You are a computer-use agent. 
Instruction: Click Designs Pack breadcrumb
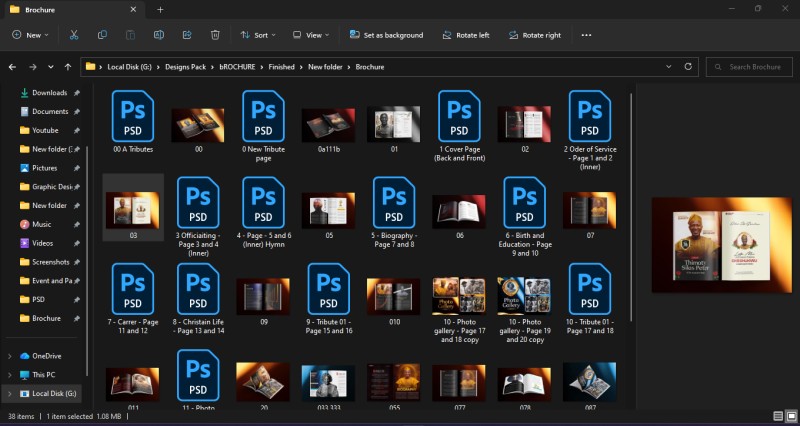[x=186, y=67]
